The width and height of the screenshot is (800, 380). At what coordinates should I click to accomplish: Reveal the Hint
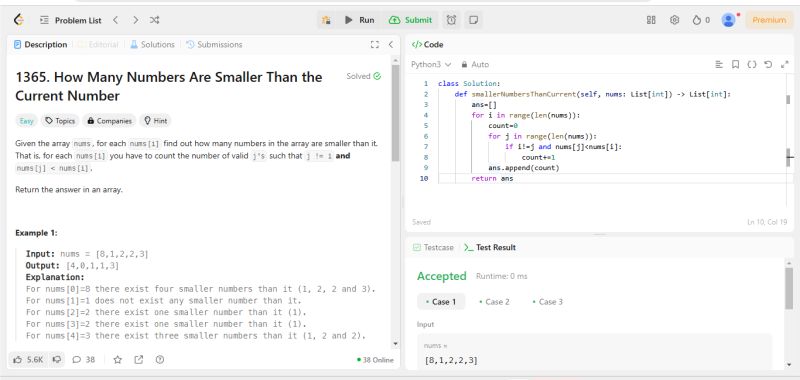pos(155,121)
